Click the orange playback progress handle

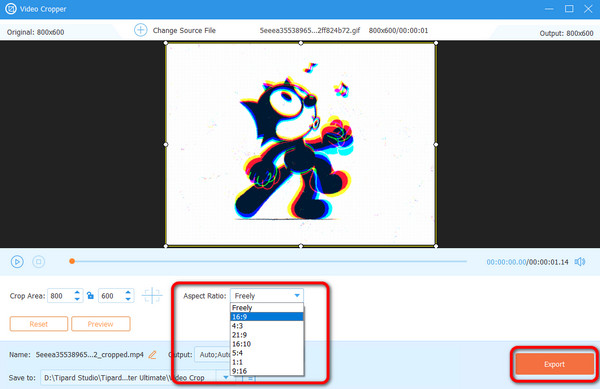tap(72, 261)
